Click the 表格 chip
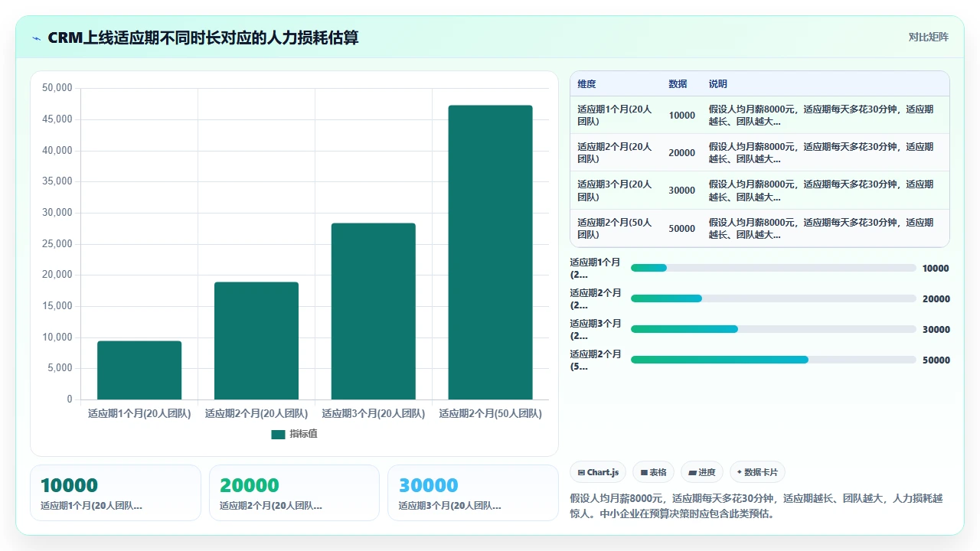980x551 pixels. point(654,472)
